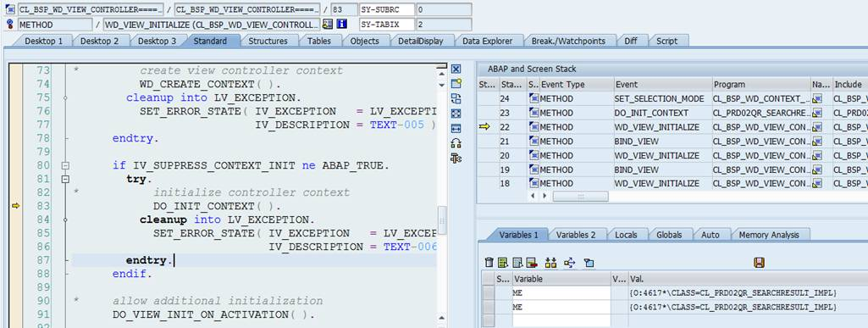
Task: Collapse the try block at line 81
Action: coord(65,179)
